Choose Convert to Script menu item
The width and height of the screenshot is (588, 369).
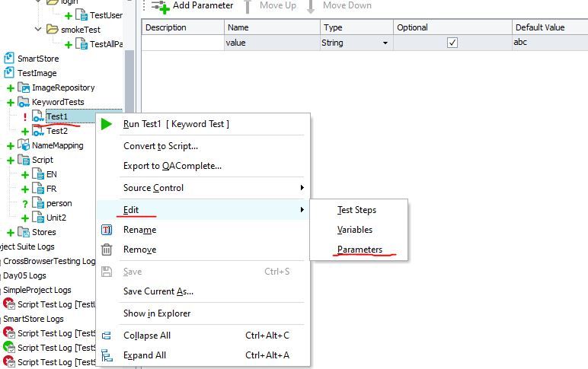pos(203,146)
